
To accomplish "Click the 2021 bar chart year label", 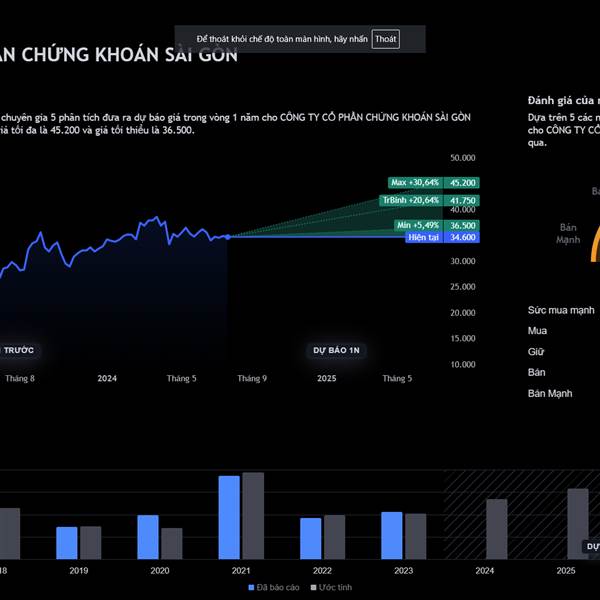I will pos(241,571).
